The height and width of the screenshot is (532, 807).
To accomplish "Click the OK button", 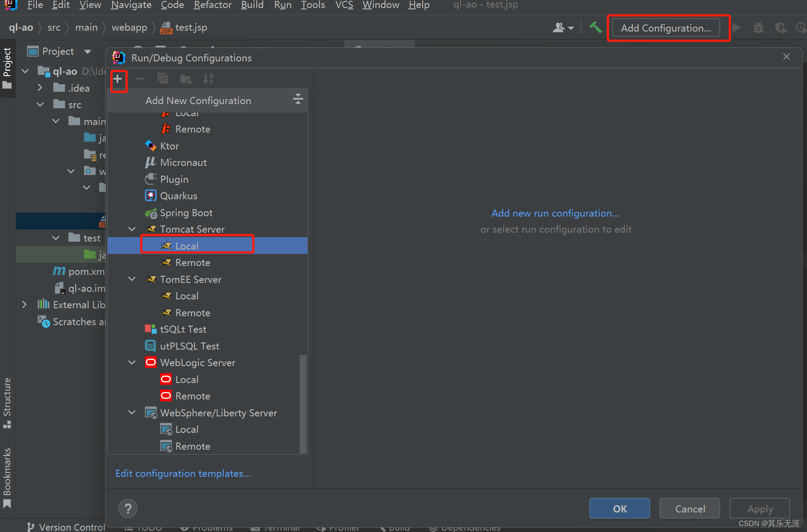I will point(620,508).
